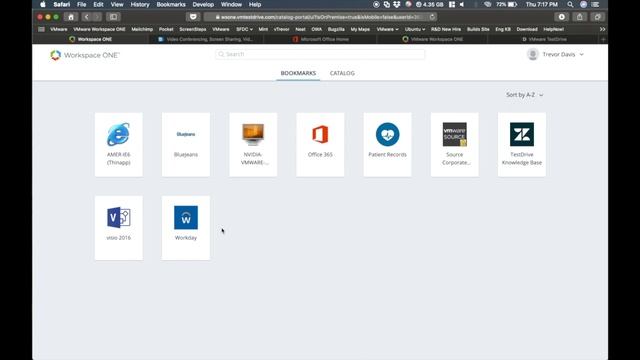Expand second VMware bookmarks folder dropdown
The width and height of the screenshot is (640, 360).
click(387, 29)
